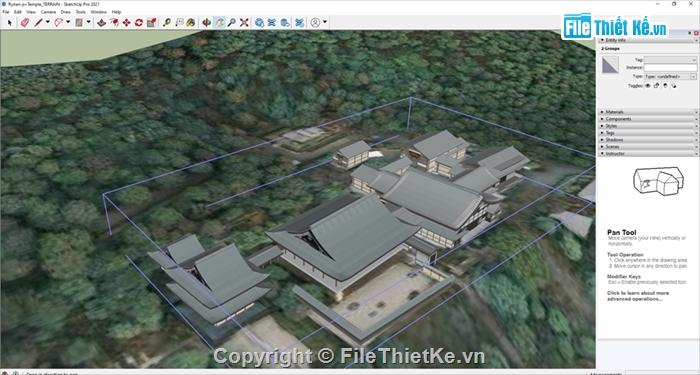Close the Components panel
This screenshot has width=700, height=375.
click(x=696, y=119)
